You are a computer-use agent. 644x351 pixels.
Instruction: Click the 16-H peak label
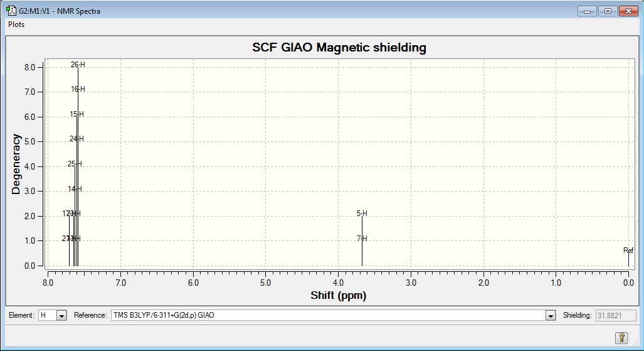coord(78,89)
